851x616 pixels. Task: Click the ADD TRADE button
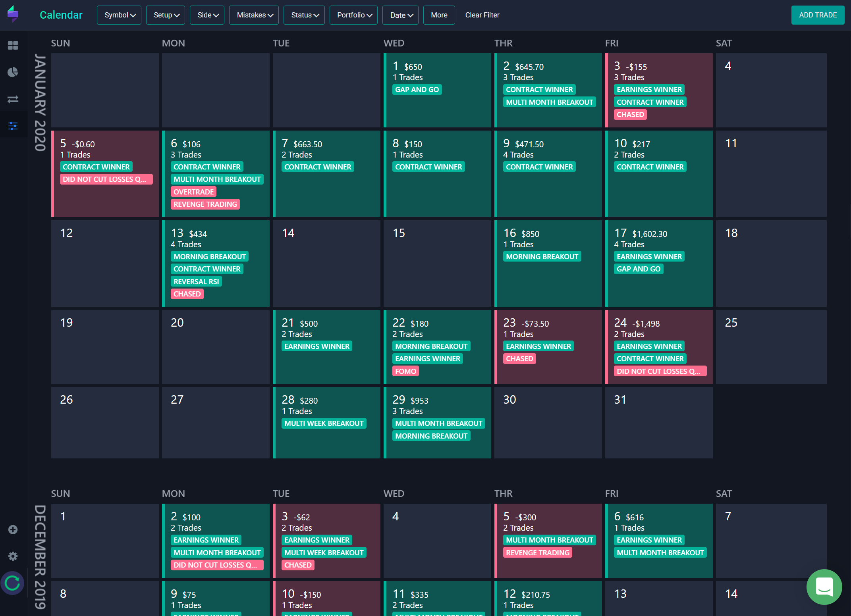818,15
